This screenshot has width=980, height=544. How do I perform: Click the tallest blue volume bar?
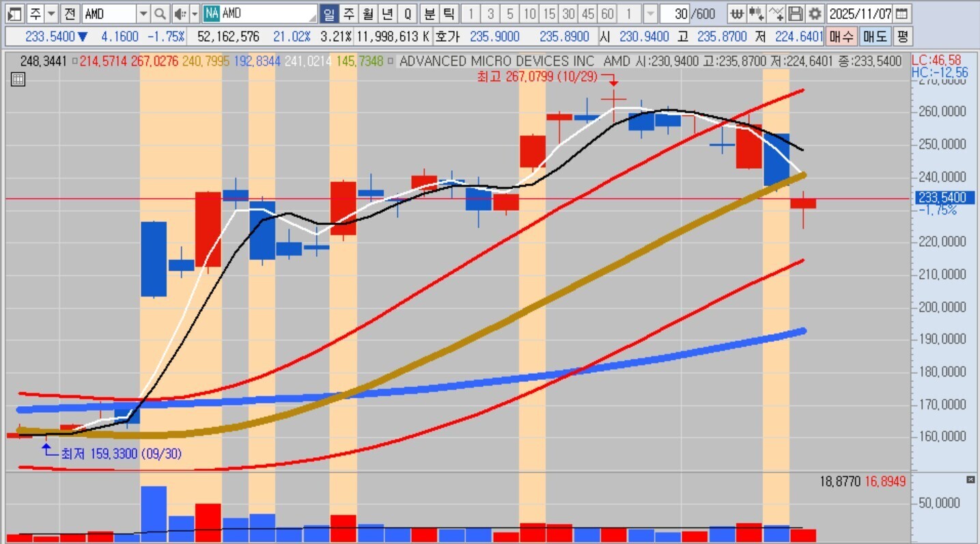pyautogui.click(x=154, y=514)
